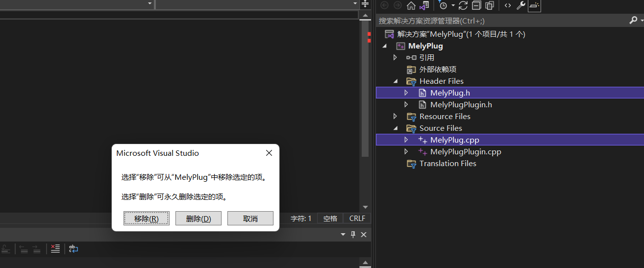Click the search magnifier icon in Solution Explorer

tap(633, 21)
